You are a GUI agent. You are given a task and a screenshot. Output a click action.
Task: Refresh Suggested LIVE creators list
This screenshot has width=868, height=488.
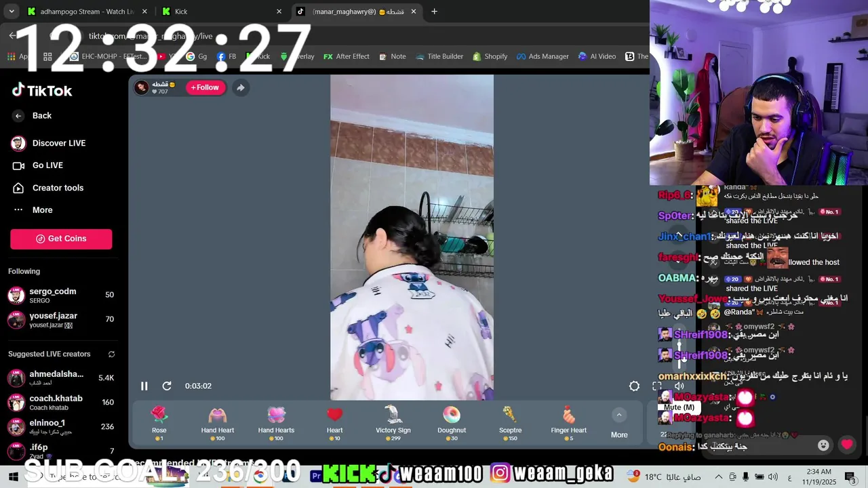click(x=111, y=354)
